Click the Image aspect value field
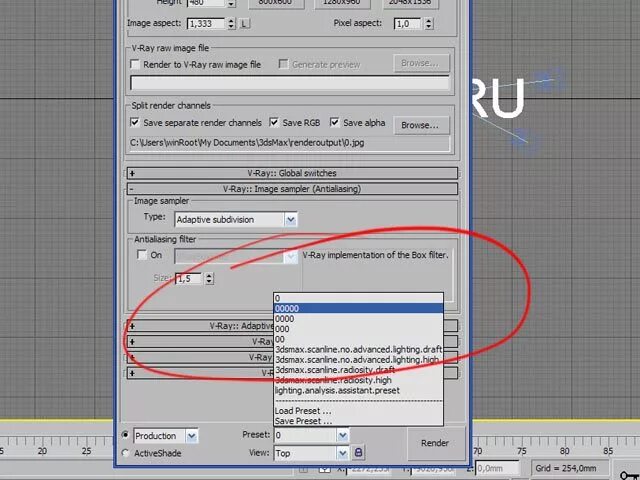 tap(207, 24)
